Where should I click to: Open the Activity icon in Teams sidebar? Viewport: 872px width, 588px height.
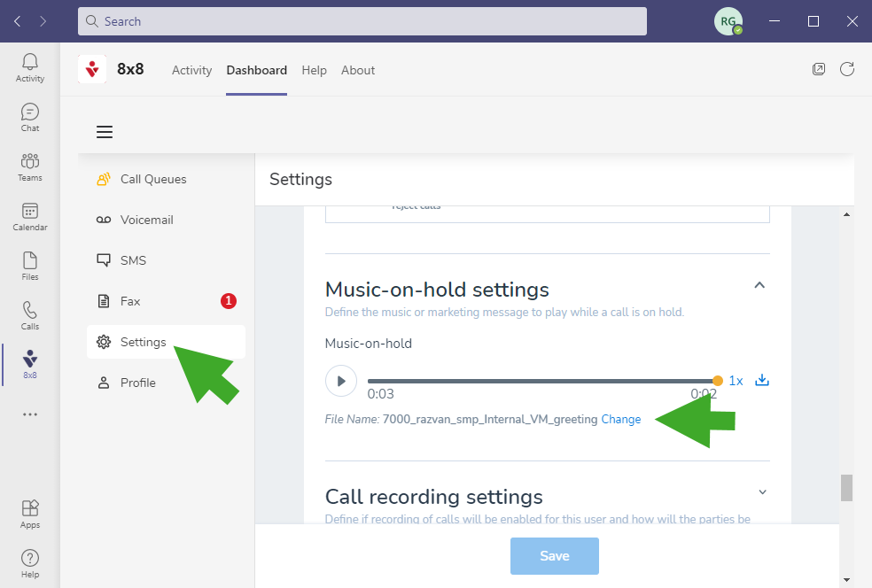(30, 67)
